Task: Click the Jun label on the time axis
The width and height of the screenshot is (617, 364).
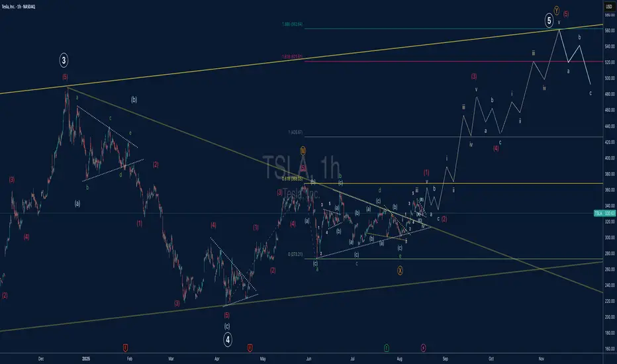Action: [x=309, y=359]
